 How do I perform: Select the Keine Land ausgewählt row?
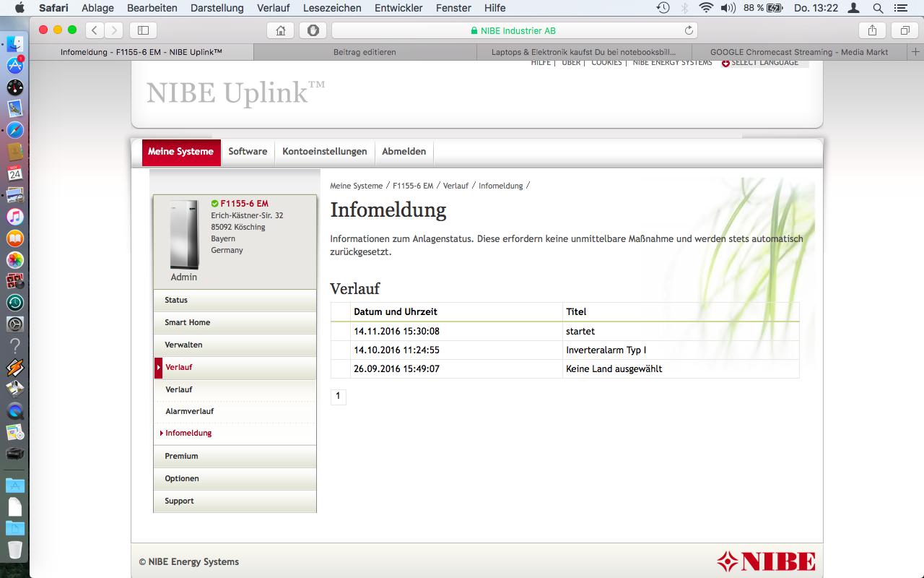point(565,368)
